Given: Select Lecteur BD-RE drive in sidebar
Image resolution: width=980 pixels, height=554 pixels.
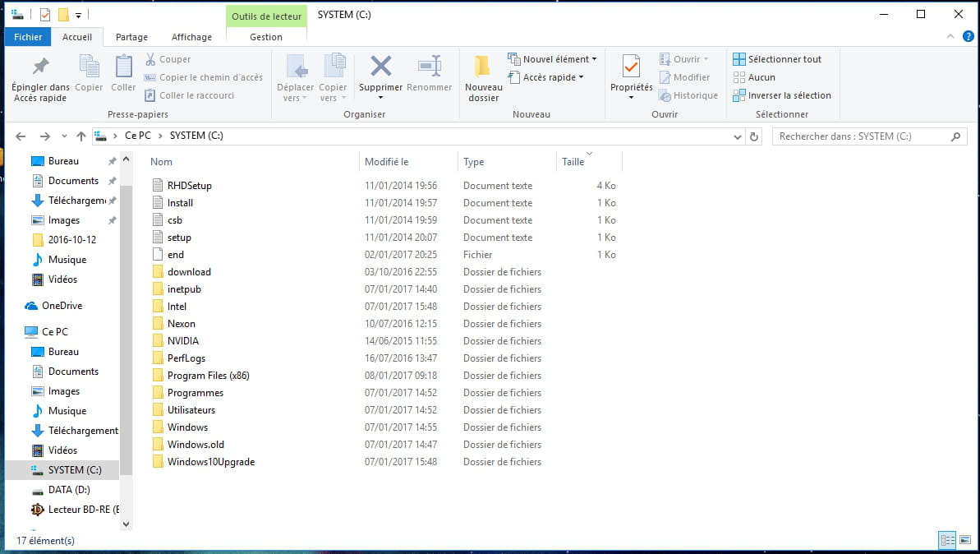Looking at the screenshot, I should tap(75, 510).
